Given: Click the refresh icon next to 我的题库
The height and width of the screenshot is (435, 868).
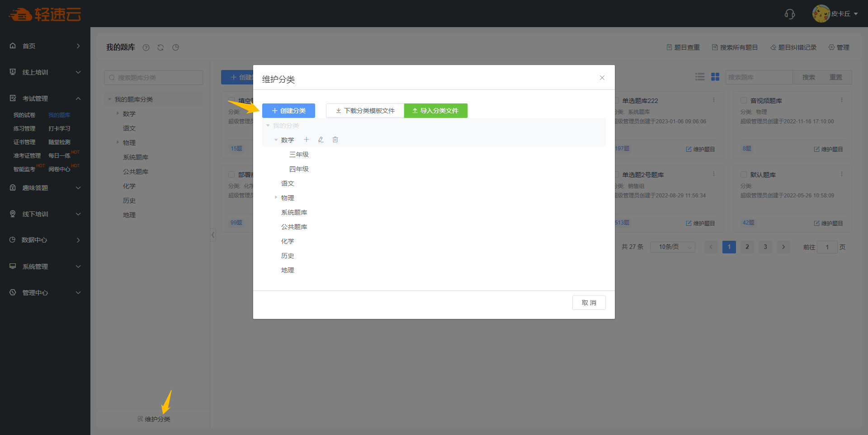Looking at the screenshot, I should pos(160,47).
